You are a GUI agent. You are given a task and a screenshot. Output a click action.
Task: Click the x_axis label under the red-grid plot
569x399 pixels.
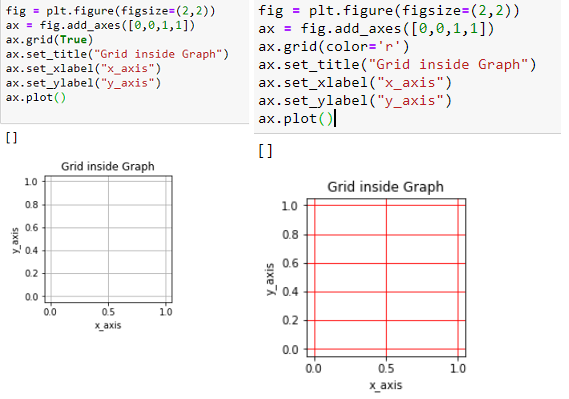click(x=386, y=385)
